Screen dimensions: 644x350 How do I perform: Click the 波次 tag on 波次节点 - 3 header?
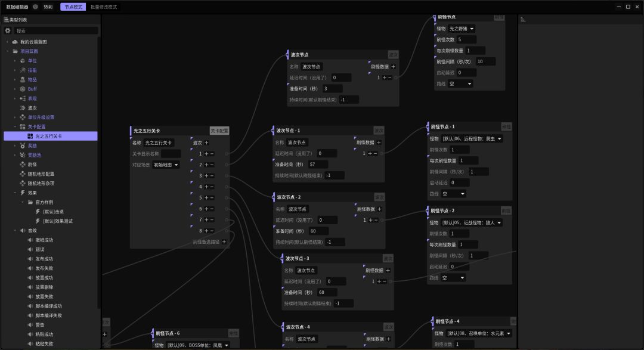click(388, 258)
